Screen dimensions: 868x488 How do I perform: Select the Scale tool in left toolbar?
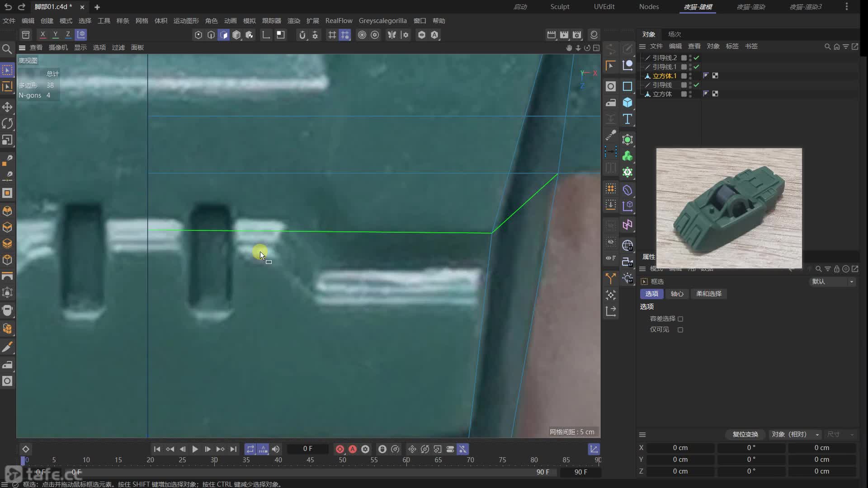[7, 140]
